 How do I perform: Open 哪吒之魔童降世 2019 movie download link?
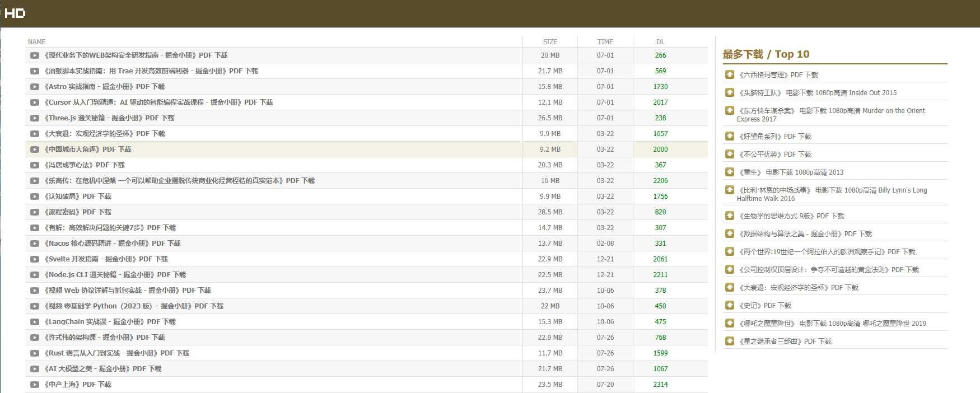click(832, 324)
